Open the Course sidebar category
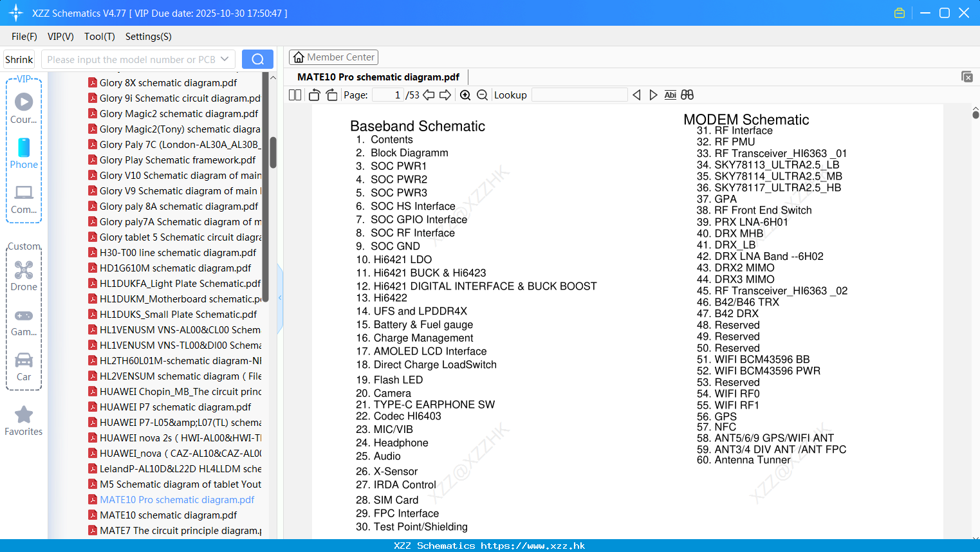This screenshot has height=552, width=980. click(24, 108)
